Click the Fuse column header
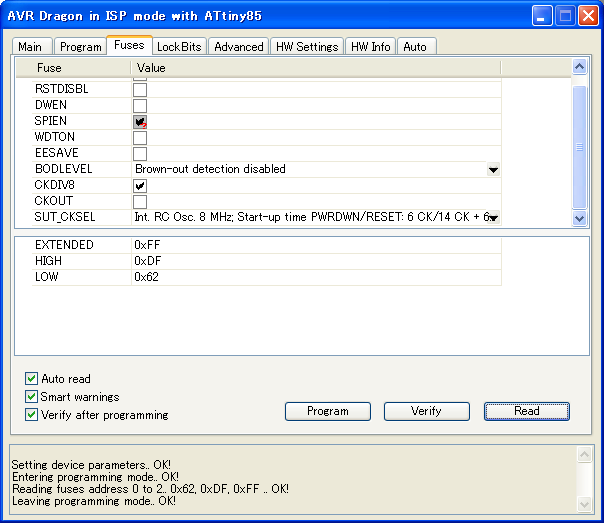604x523 pixels. coord(73,68)
